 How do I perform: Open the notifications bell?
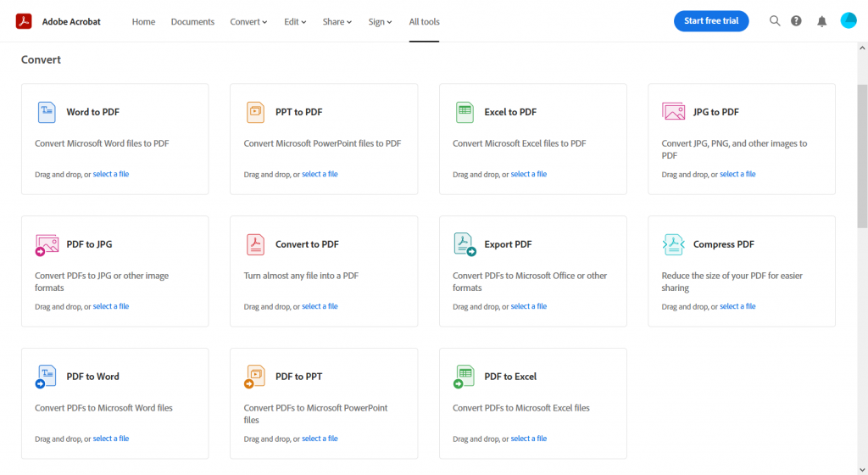[x=822, y=21]
